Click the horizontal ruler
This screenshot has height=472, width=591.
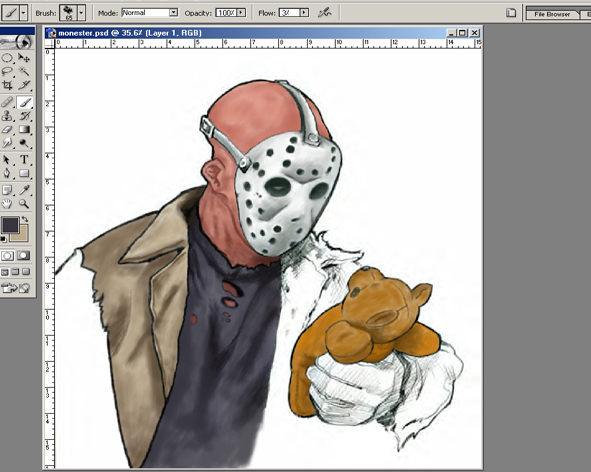click(x=268, y=43)
